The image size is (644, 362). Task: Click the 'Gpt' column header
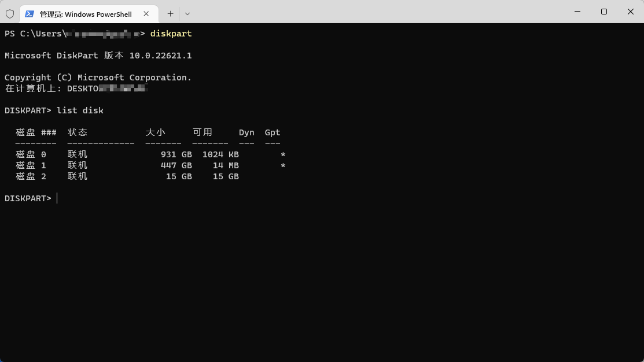pos(273,132)
